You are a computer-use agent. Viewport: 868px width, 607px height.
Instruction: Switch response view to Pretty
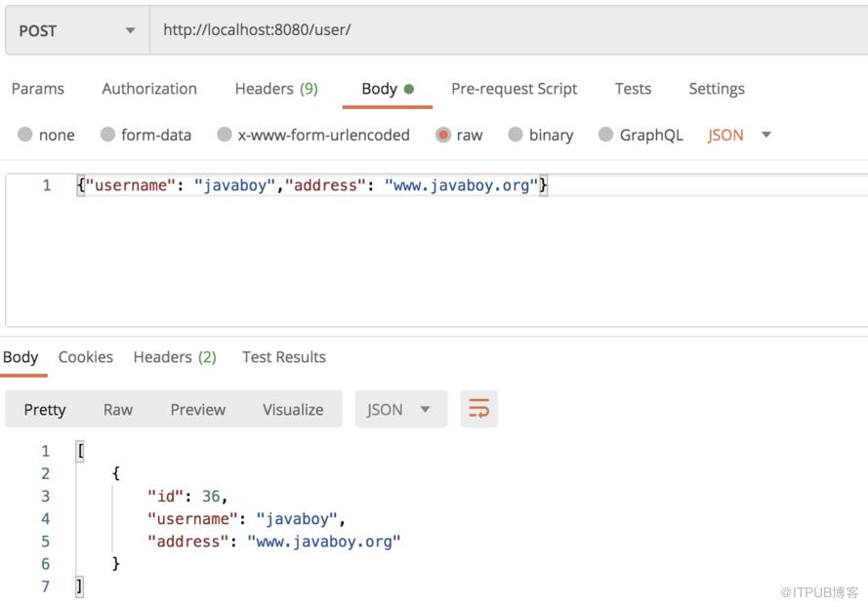[x=45, y=410]
